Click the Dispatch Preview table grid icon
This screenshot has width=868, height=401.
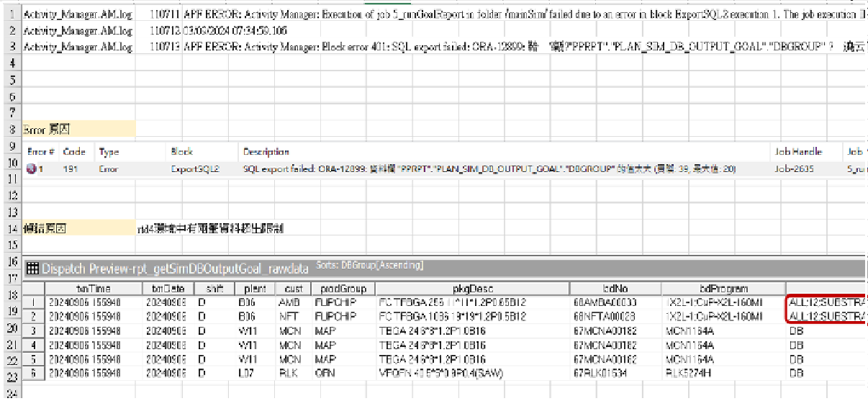[x=32, y=269]
